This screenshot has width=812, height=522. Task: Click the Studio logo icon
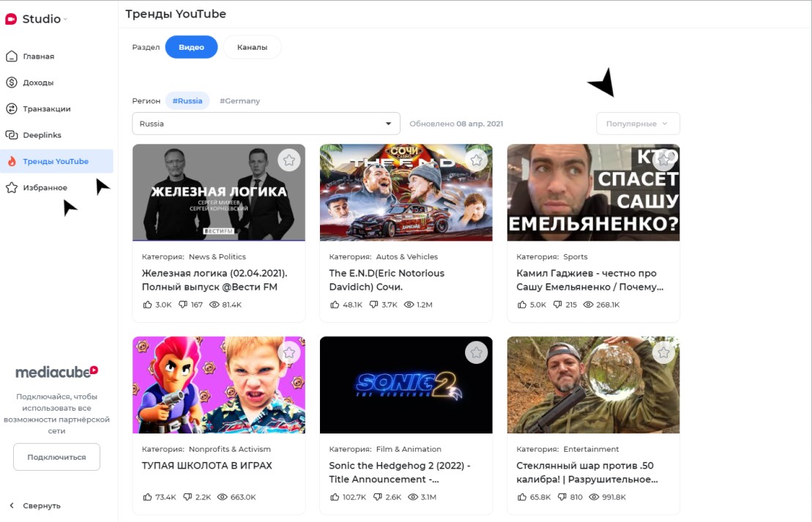pos(11,19)
